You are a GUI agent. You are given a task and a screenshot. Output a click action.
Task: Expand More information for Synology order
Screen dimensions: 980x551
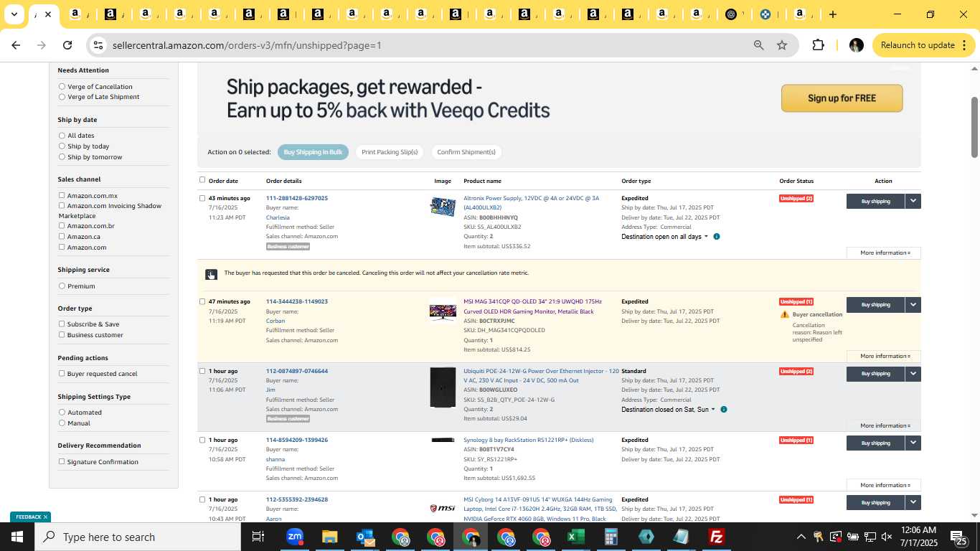(884, 485)
